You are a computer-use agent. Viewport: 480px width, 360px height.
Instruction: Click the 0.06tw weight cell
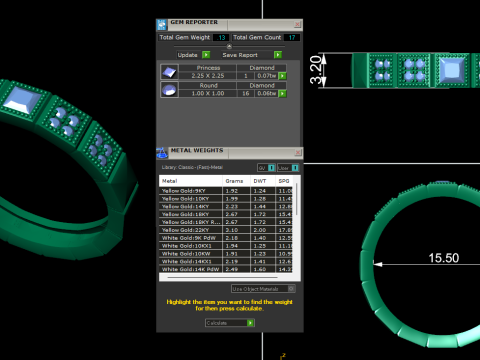tap(267, 94)
